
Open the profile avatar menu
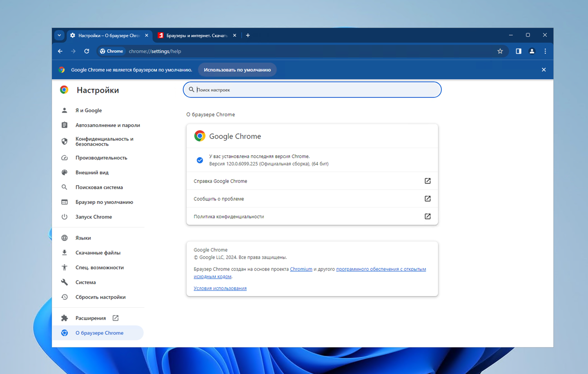532,51
